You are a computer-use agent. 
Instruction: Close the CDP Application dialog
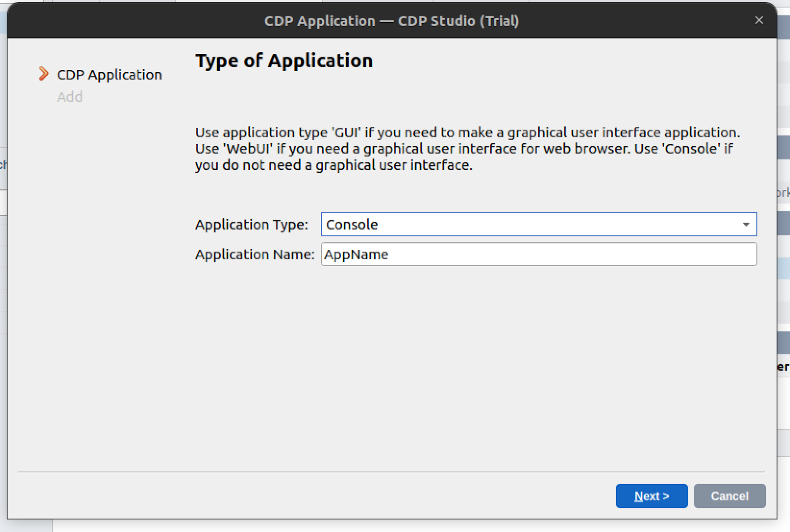coord(759,20)
